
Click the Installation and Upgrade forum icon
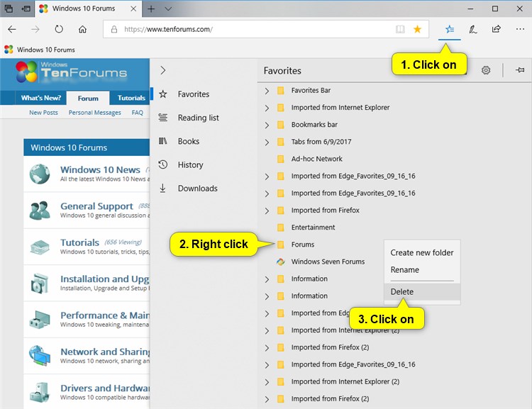40,283
